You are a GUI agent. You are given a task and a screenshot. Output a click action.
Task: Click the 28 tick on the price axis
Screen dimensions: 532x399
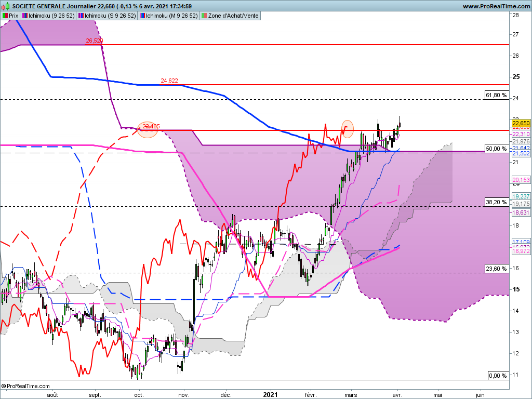coord(516,15)
